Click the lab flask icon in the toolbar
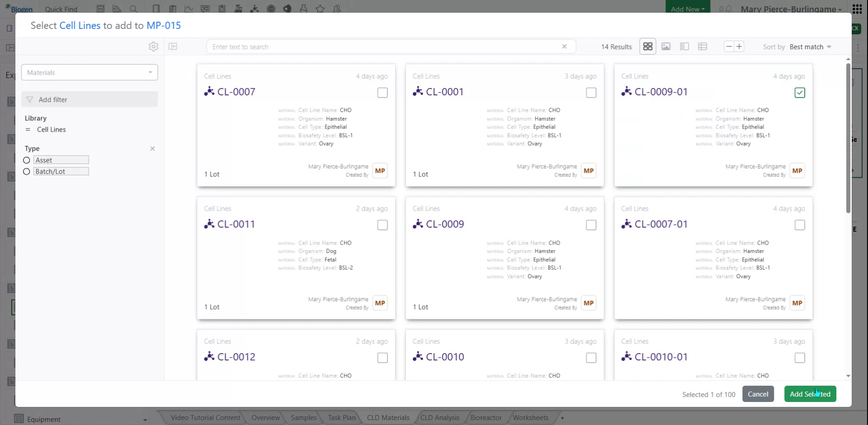Image resolution: width=868 pixels, height=425 pixels. 304,9
